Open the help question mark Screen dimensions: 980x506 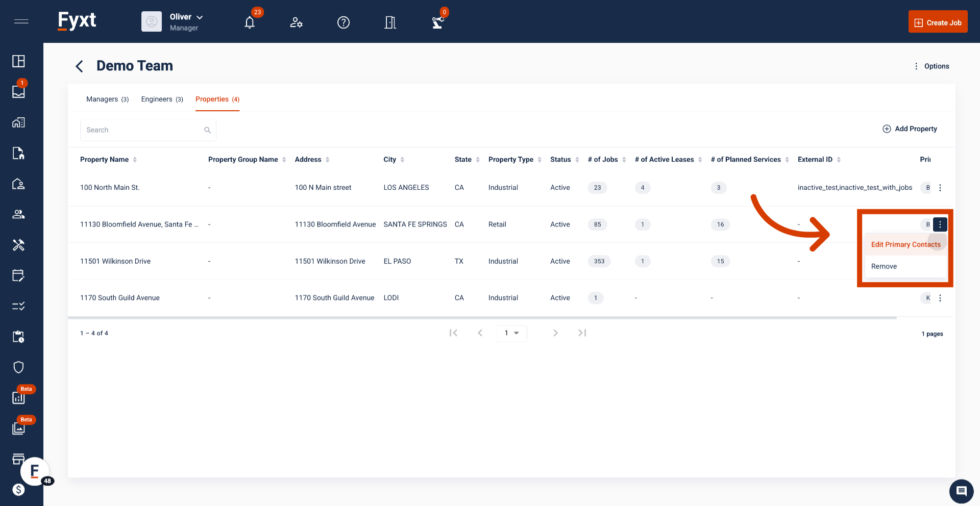click(344, 22)
